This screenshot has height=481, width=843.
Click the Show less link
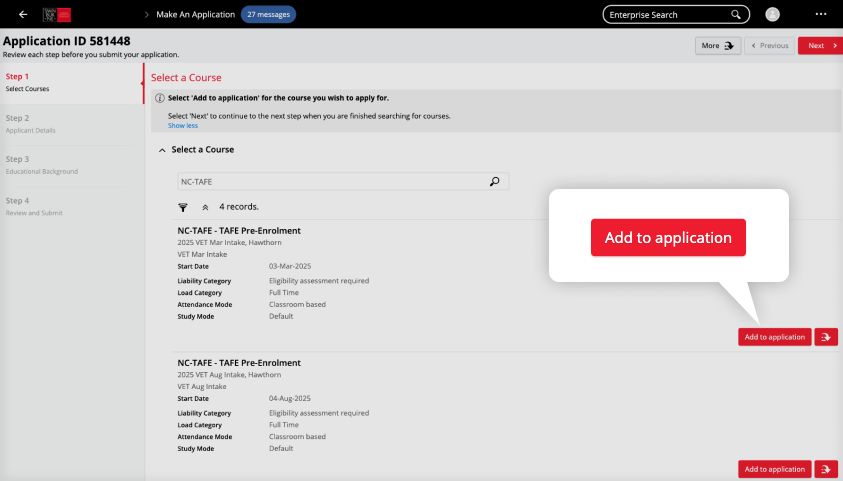[183, 125]
